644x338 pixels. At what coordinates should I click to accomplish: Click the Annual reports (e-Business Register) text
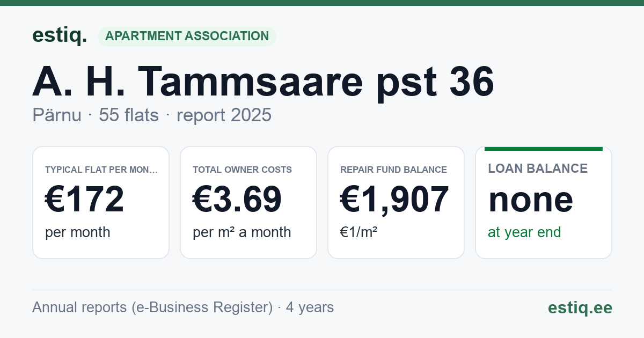[x=152, y=307]
